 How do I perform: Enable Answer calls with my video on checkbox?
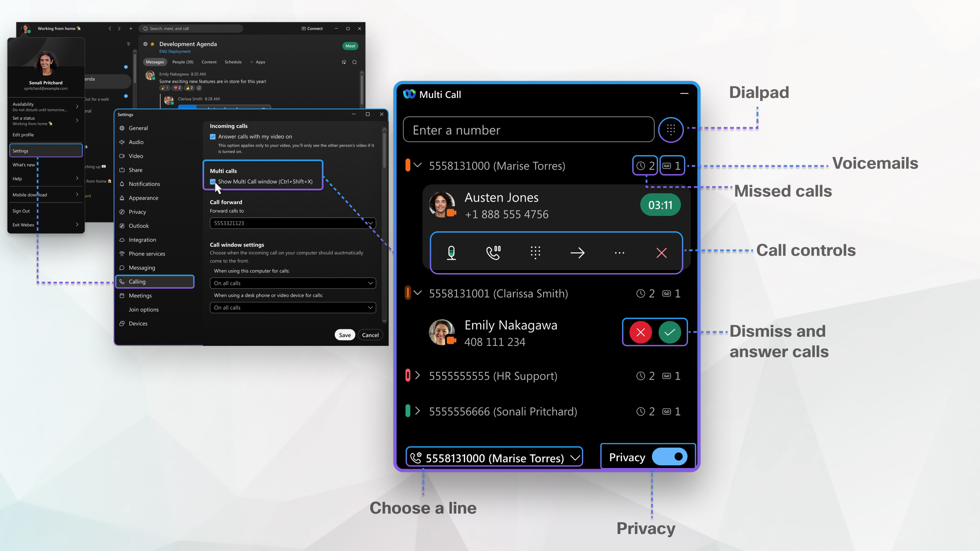tap(213, 136)
